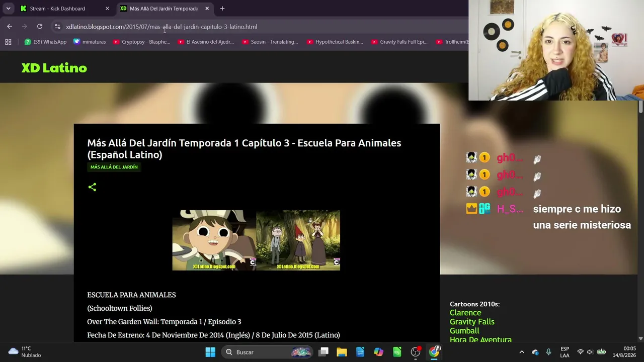
Task: Click chat message 'siempre c me hizo una serie misteriosa'
Action: [x=582, y=217]
